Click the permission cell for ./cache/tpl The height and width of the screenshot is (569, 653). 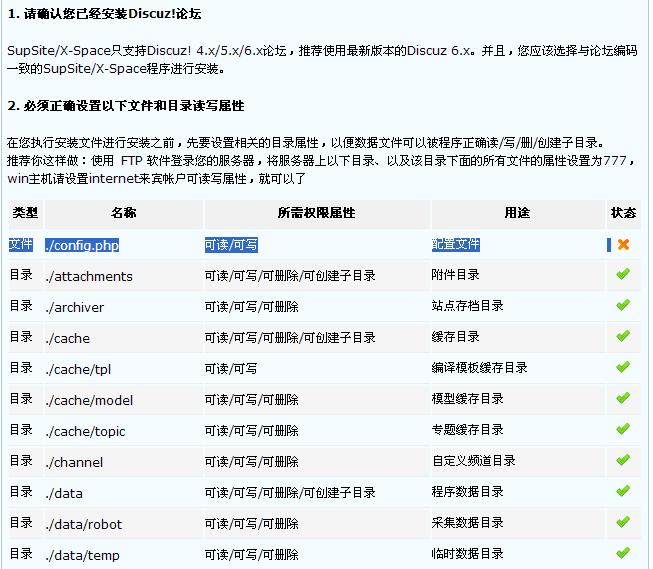[231, 368]
